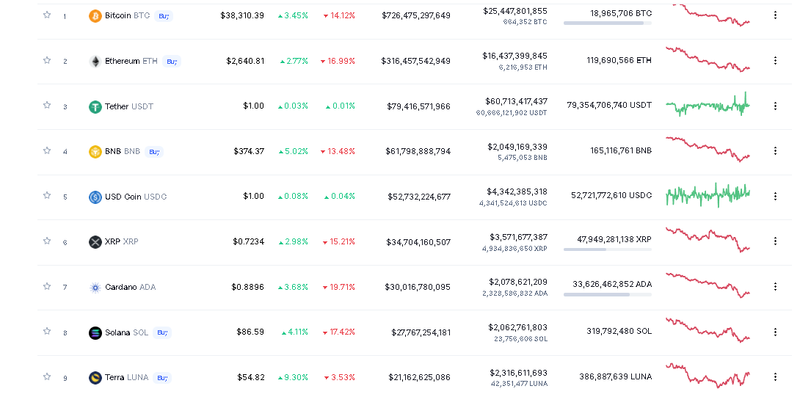Click USD Coin market cap $52,732,224,677
Viewport: 800px width, 394px height.
coord(419,197)
